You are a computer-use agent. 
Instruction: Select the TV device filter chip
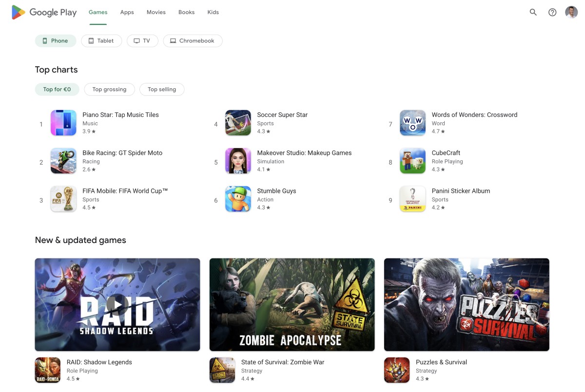[142, 41]
